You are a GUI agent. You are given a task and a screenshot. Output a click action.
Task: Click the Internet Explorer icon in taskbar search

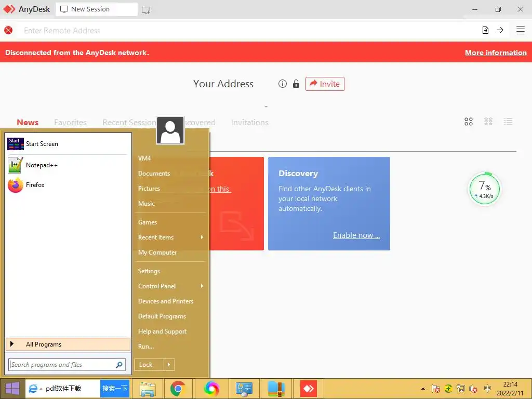(x=33, y=389)
